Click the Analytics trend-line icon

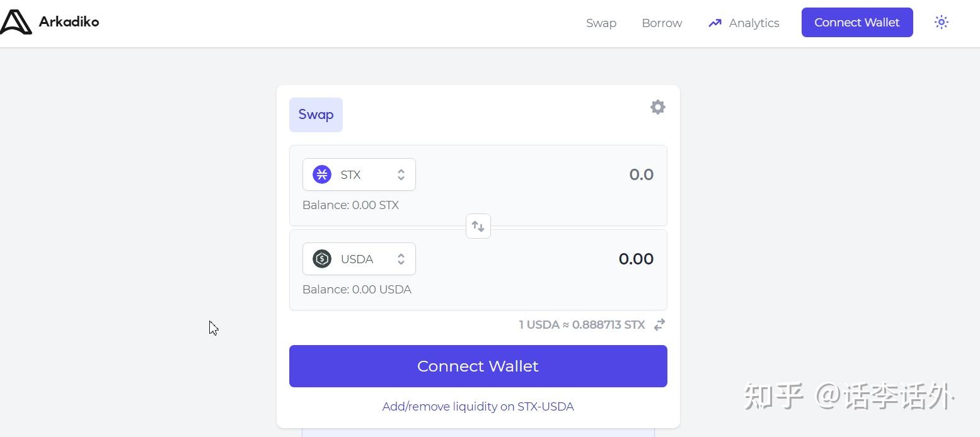[715, 23]
